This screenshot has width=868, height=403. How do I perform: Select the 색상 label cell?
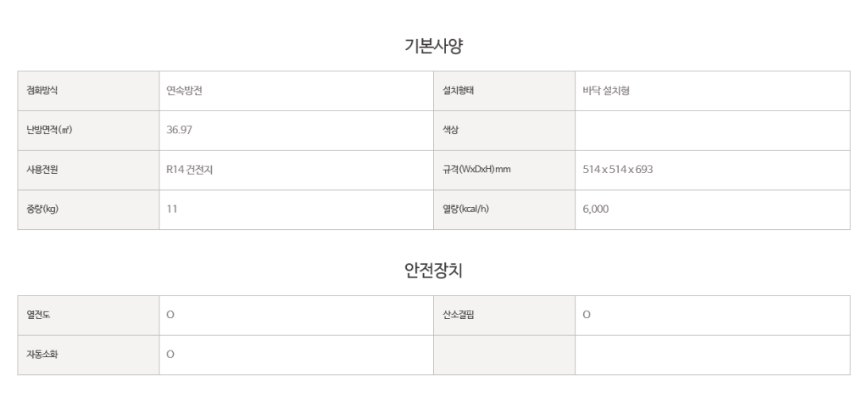504,131
